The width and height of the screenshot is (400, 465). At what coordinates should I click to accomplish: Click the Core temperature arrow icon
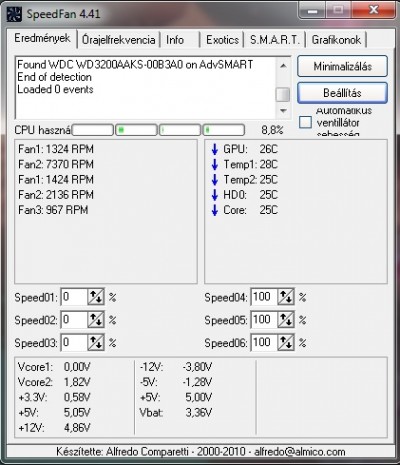[215, 210]
